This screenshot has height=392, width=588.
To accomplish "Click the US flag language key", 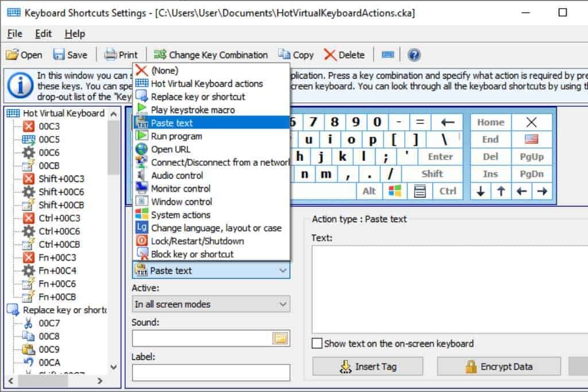I will 531,139.
